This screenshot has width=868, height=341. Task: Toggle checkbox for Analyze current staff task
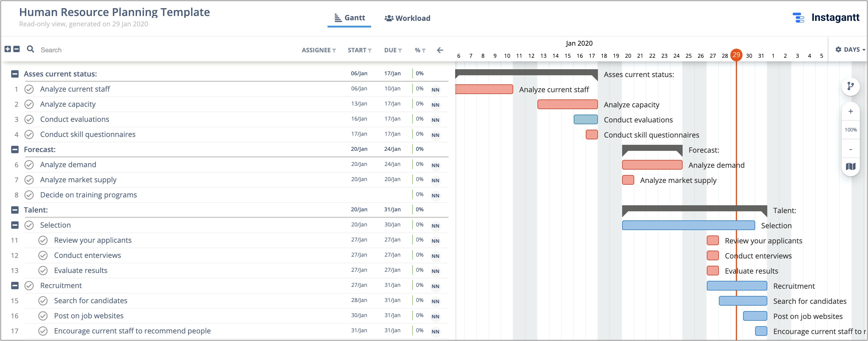[30, 89]
